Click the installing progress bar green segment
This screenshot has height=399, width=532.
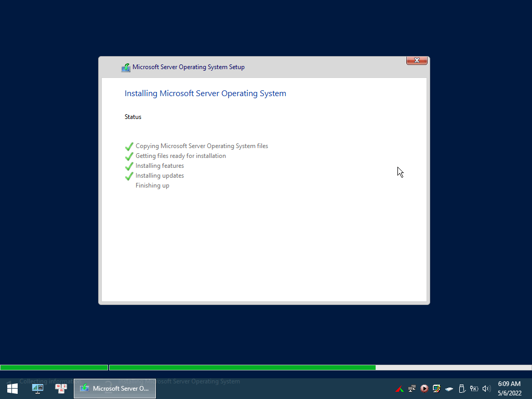click(x=242, y=367)
